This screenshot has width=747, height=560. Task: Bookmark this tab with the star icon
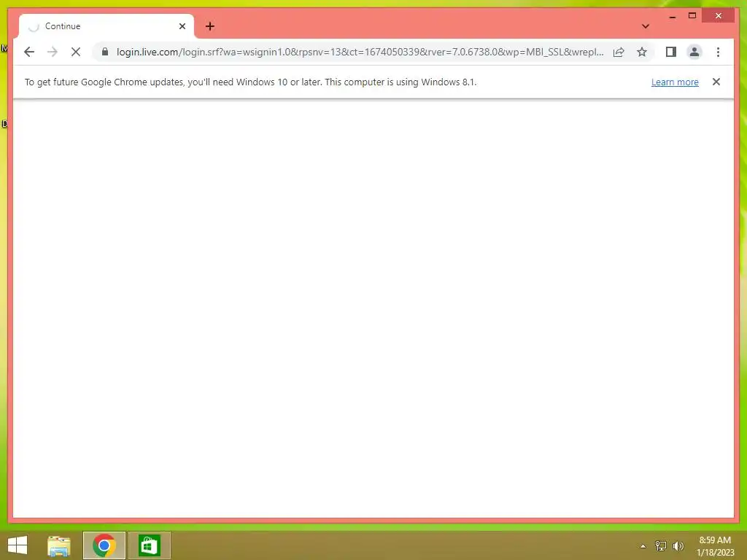coord(642,52)
